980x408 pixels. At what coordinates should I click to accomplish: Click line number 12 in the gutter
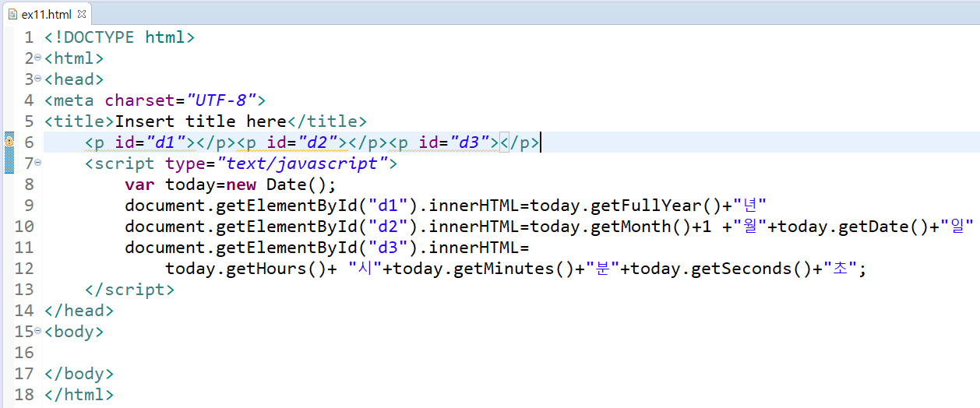coord(24,268)
